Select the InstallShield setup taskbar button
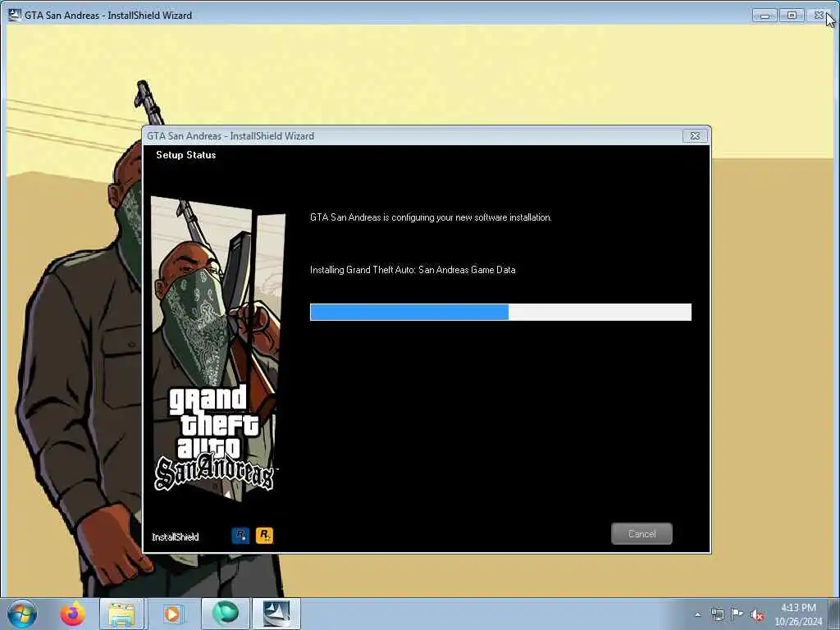840x630 pixels. (x=276, y=614)
